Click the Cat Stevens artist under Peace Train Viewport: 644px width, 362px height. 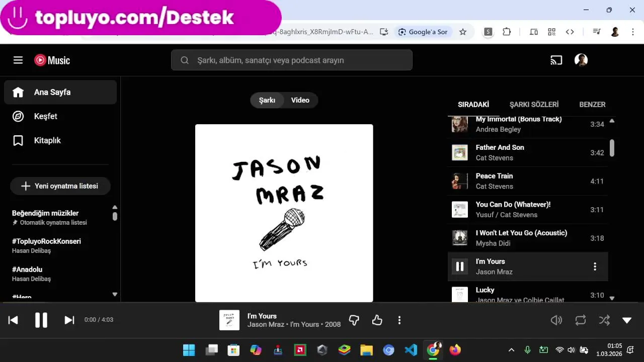[x=495, y=187]
